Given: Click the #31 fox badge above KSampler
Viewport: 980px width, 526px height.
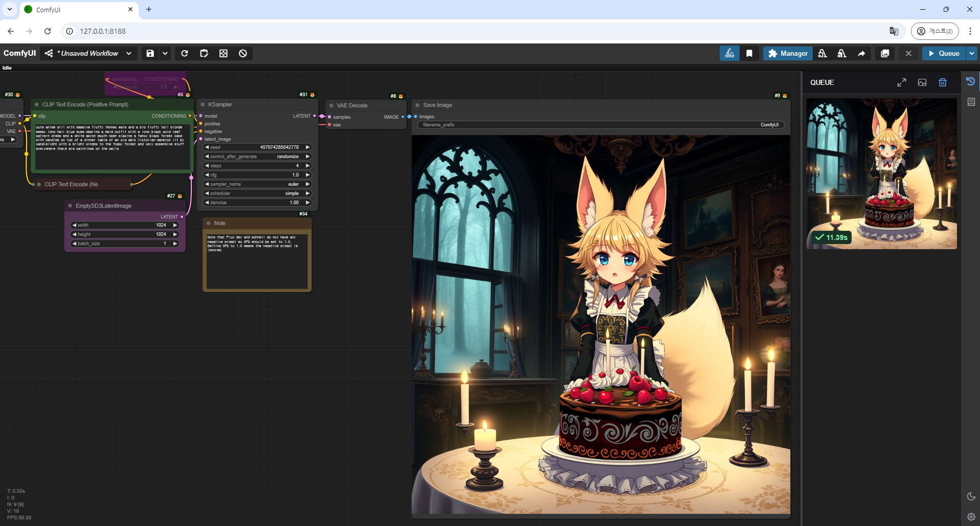Looking at the screenshot, I should click(x=307, y=95).
